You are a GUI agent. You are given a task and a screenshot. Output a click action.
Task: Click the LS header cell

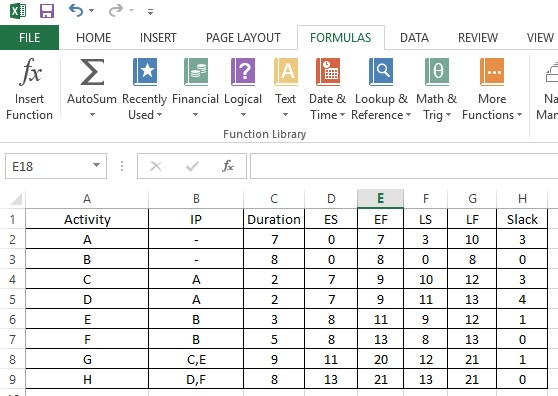point(426,219)
